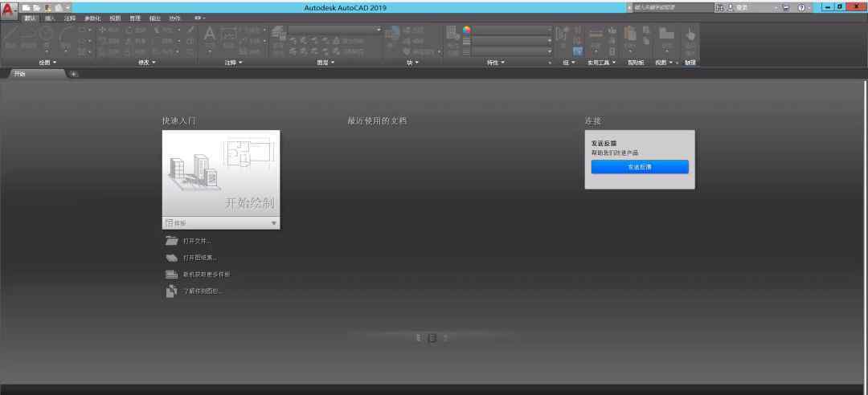
Task: Open Layer Properties icon in 图层 panel
Action: 278,33
